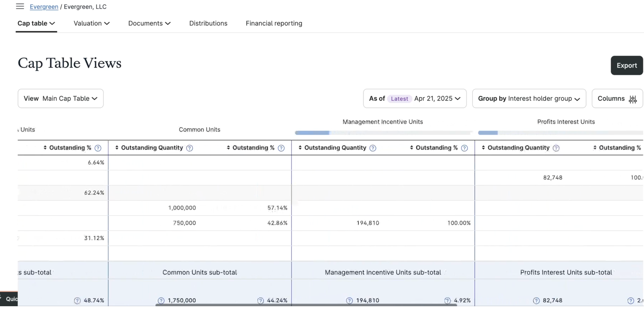
Task: Click the help icon beside Management Incentive Units Outstanding %
Action: [464, 148]
